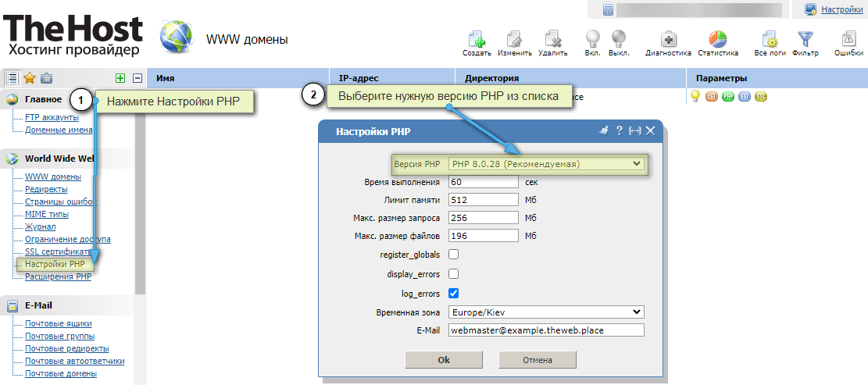Click the yellow bulb parameter icon

(x=695, y=96)
